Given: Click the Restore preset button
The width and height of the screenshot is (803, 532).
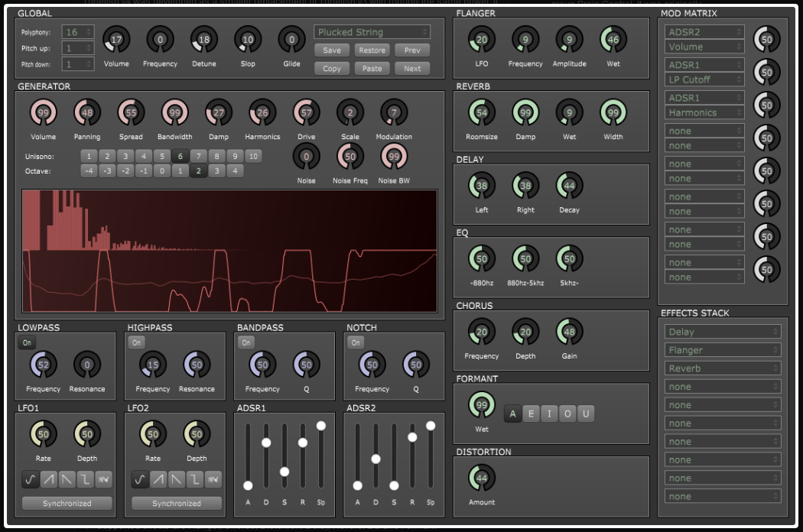Looking at the screenshot, I should tap(372, 50).
